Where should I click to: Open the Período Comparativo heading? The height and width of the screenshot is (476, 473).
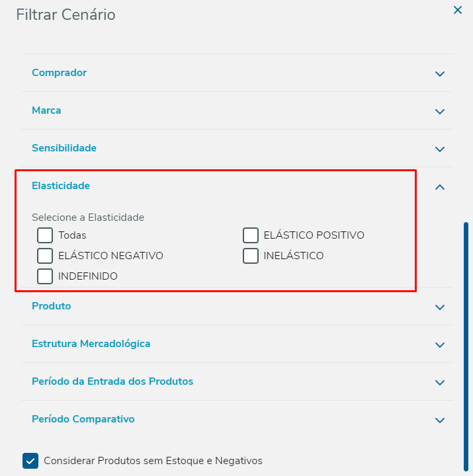83,419
